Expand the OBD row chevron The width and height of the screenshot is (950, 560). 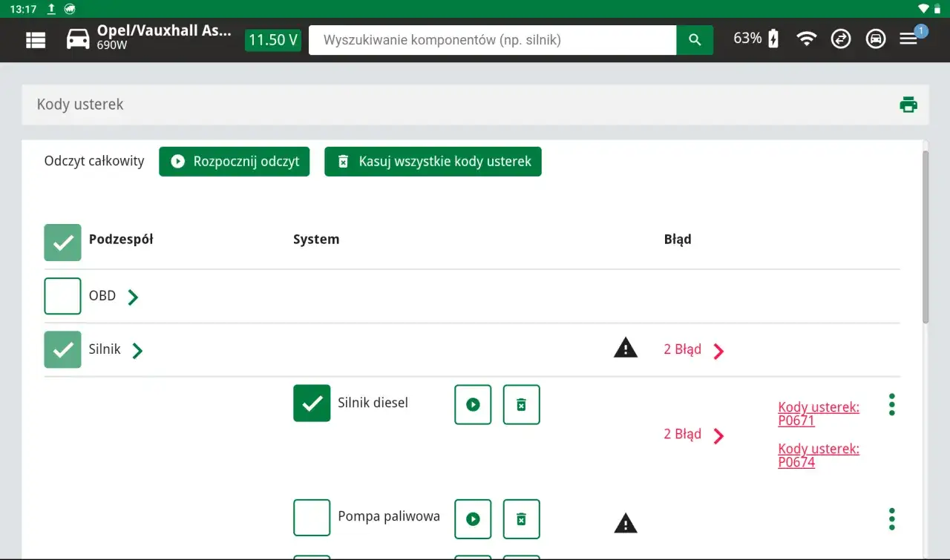pyautogui.click(x=133, y=297)
